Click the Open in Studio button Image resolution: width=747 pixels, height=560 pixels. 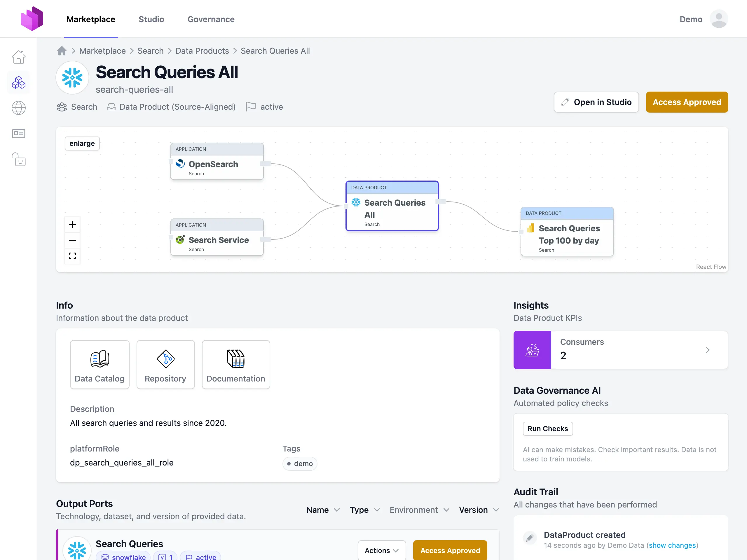[596, 102]
